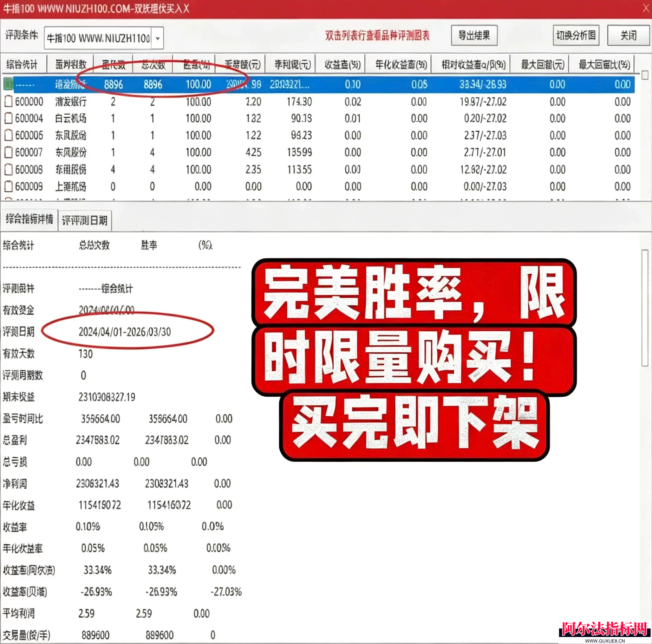Click the 12.82/-27.02 cell for 600008
The height and width of the screenshot is (644, 652).
click(x=483, y=169)
